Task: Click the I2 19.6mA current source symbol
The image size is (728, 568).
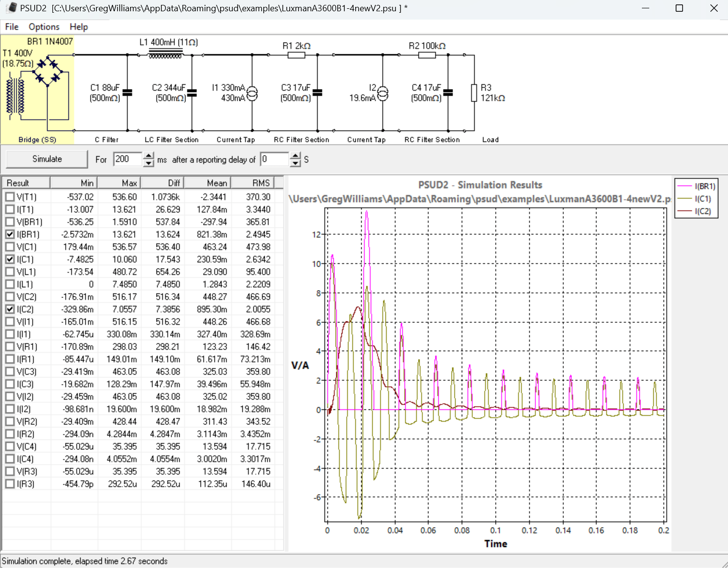Action: click(x=382, y=93)
